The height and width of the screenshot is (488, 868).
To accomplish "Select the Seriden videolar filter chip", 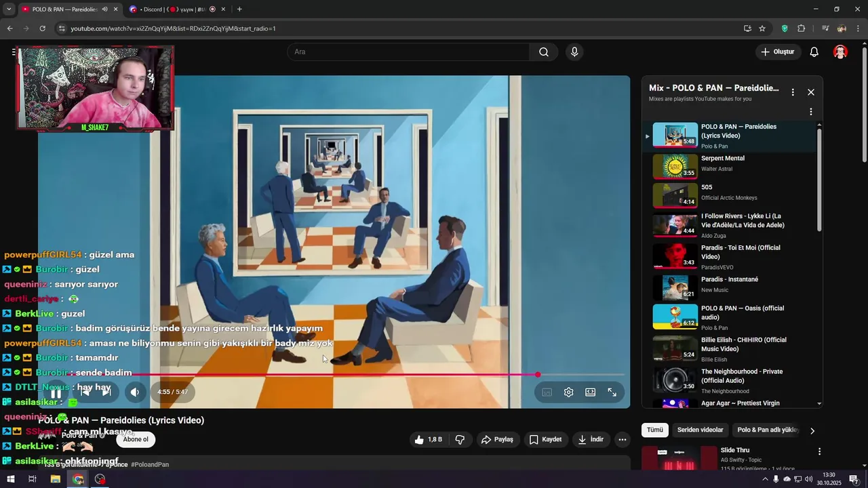I will click(x=700, y=430).
